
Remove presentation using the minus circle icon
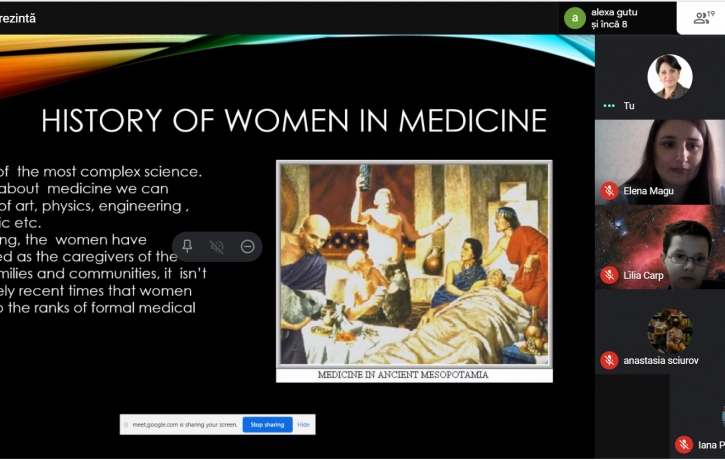(248, 246)
